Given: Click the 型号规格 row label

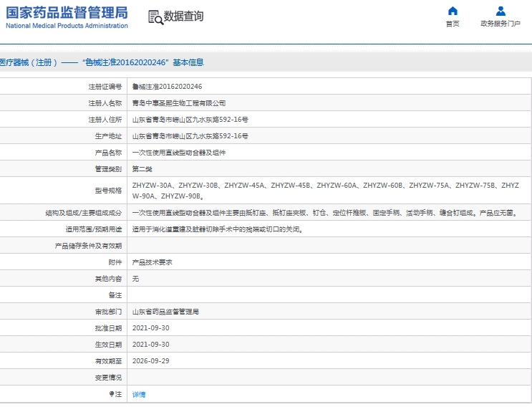Looking at the screenshot, I should tap(108, 191).
